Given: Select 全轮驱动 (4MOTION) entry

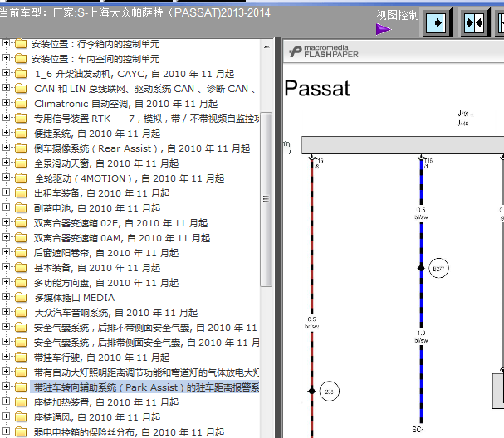Looking at the screenshot, I should click(130, 178).
